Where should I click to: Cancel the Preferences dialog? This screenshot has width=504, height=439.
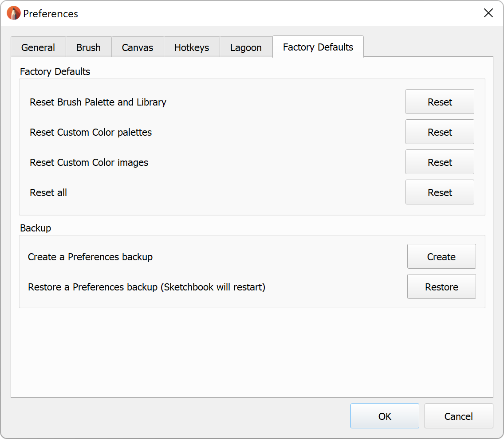458,416
